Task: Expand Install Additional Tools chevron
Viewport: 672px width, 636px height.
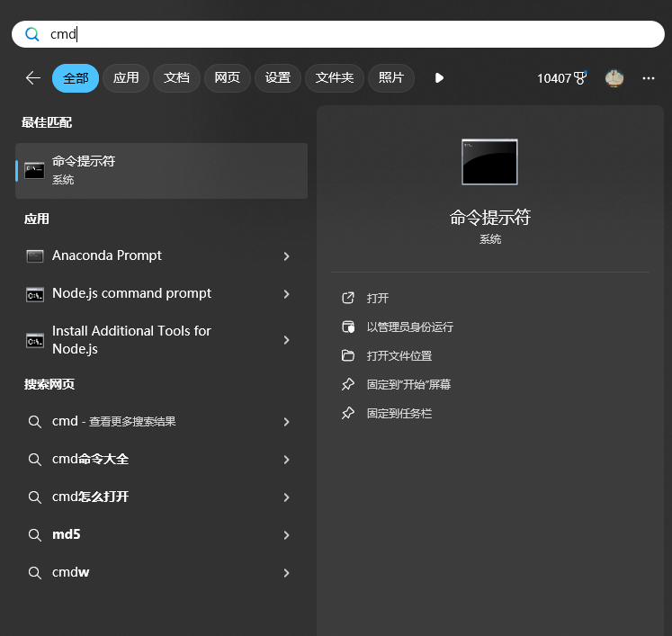Action: click(287, 340)
